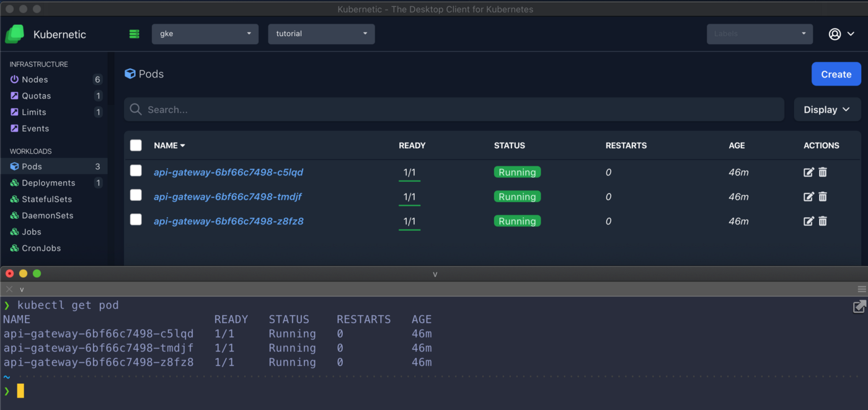Delete pod api-gateway-6bf66c7498-z8fz8
The image size is (868, 410).
click(x=823, y=221)
